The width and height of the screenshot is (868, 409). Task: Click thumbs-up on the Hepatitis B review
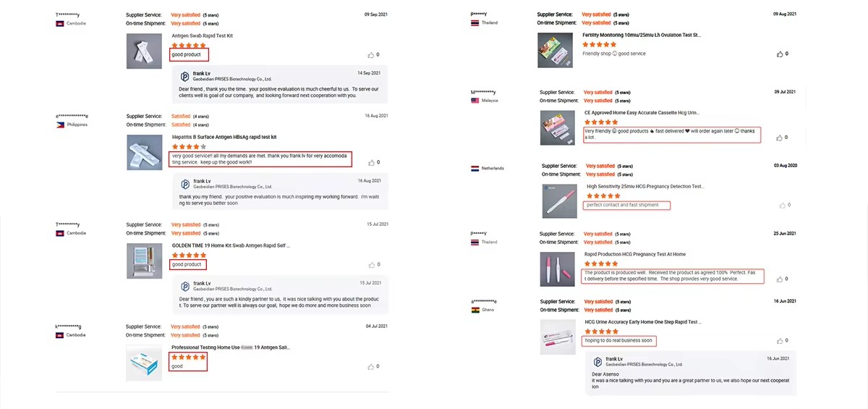(x=371, y=162)
